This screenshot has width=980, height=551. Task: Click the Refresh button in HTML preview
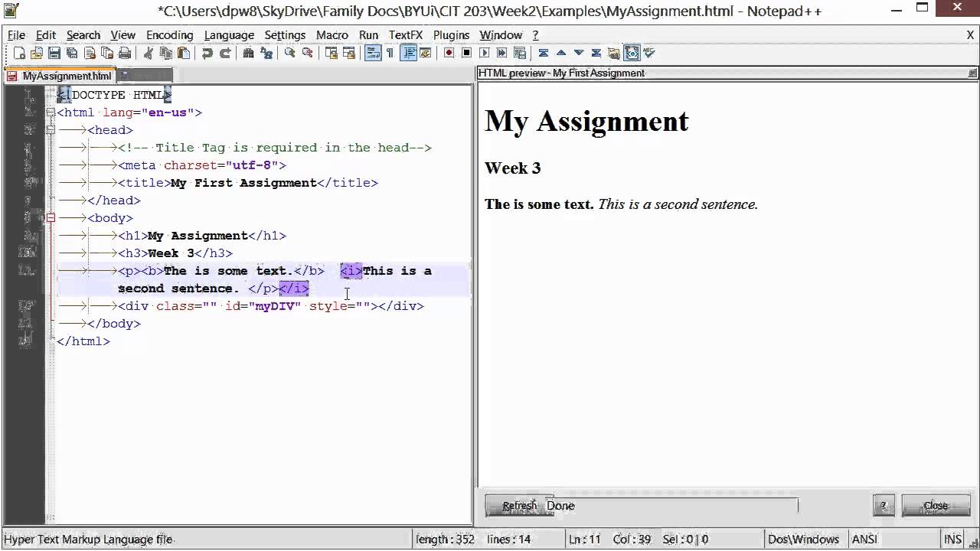pyautogui.click(x=519, y=506)
